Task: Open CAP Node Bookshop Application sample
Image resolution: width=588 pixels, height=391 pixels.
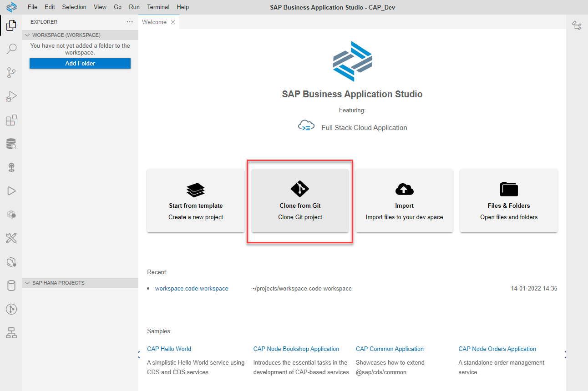Action: point(296,349)
